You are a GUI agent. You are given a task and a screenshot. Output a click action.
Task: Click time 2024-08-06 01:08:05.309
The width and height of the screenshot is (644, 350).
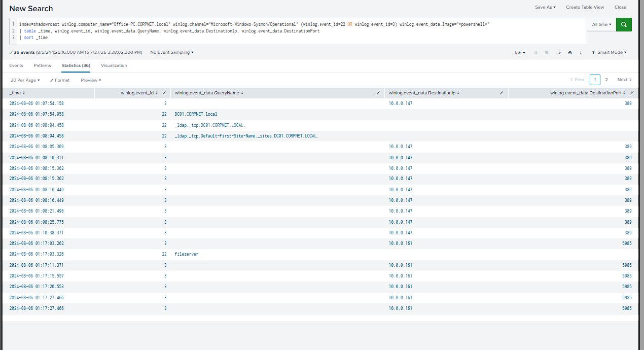tap(37, 147)
